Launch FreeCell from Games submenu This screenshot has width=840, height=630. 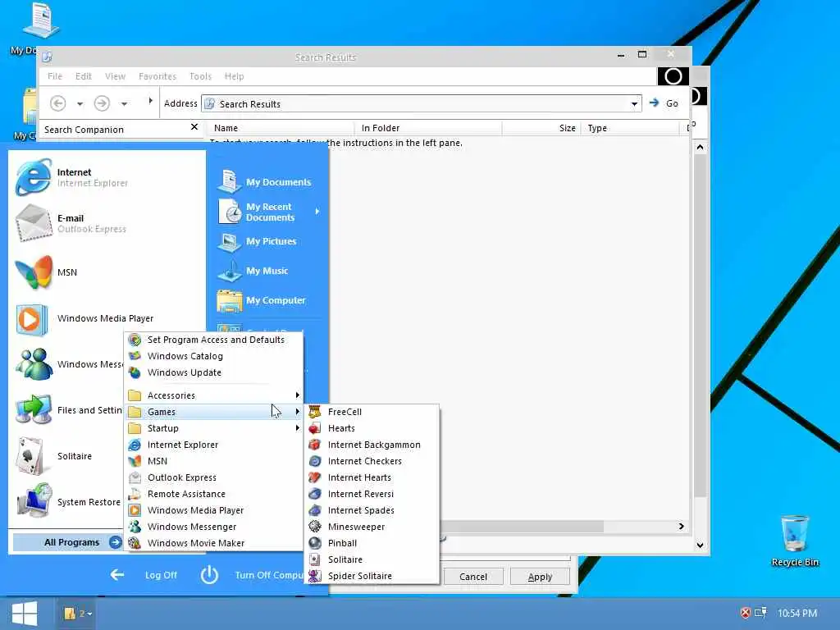pyautogui.click(x=372, y=412)
